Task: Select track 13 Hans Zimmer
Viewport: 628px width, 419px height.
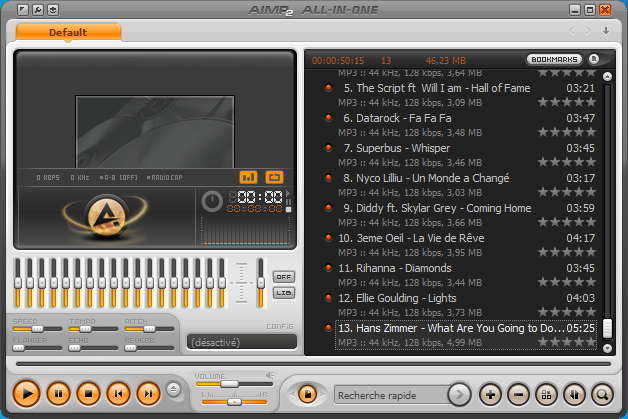Action: tap(465, 335)
